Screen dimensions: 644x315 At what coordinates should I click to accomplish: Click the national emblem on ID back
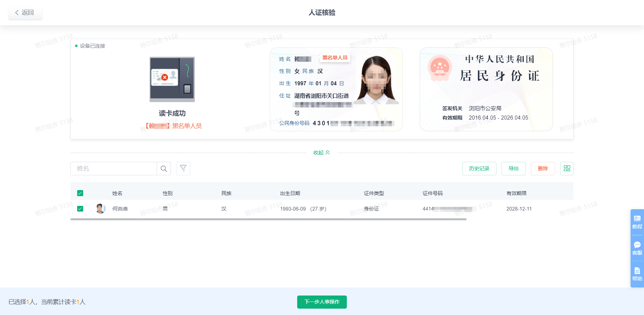pyautogui.click(x=440, y=68)
